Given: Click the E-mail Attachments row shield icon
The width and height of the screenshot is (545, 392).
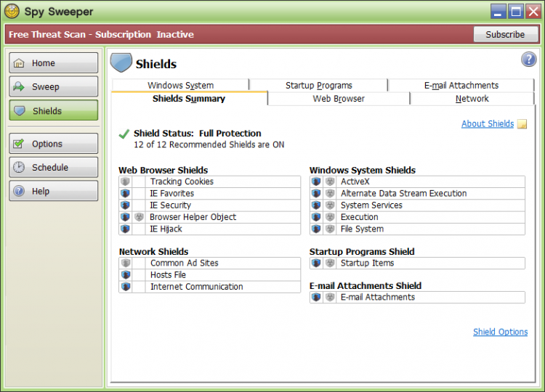Looking at the screenshot, I should click(316, 297).
